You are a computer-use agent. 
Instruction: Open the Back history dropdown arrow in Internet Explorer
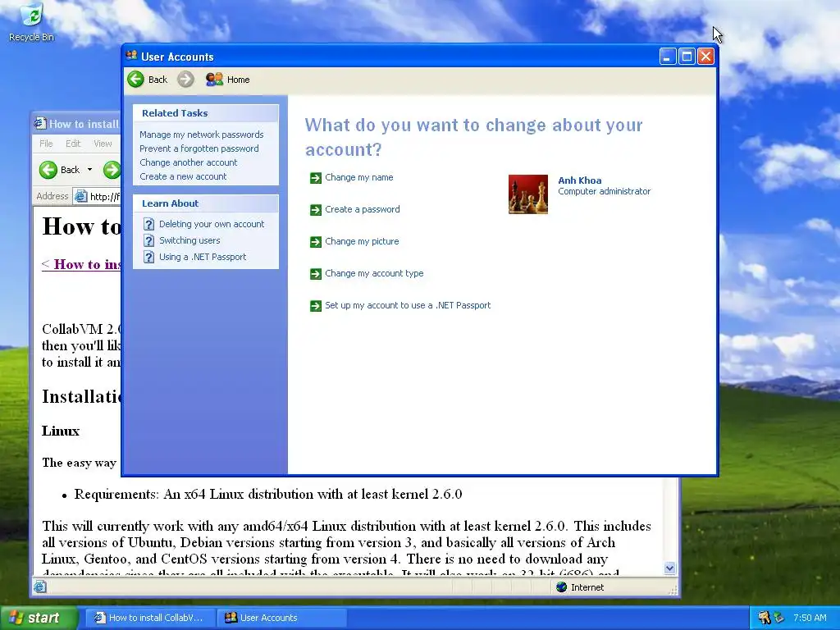pyautogui.click(x=89, y=170)
